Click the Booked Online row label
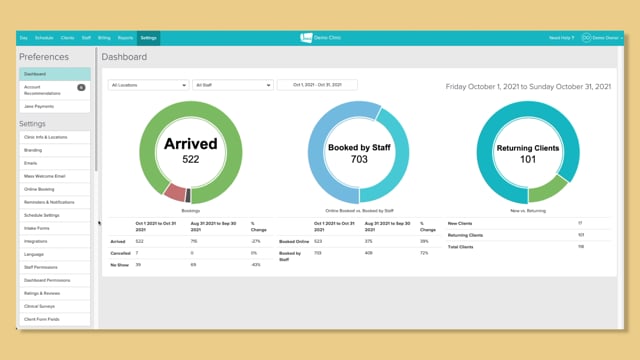This screenshot has height=360, width=640. tap(294, 242)
